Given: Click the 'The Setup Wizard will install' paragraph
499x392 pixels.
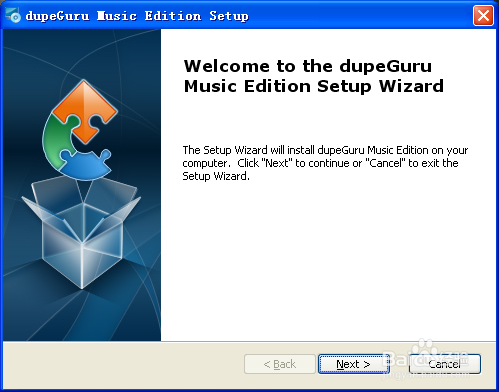Looking at the screenshot, I should point(325,163).
